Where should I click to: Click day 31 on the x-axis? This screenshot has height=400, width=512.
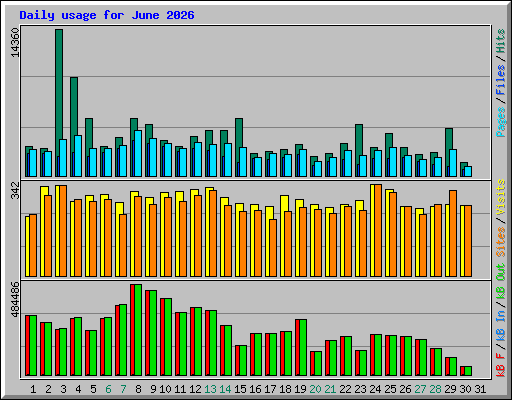(480, 389)
